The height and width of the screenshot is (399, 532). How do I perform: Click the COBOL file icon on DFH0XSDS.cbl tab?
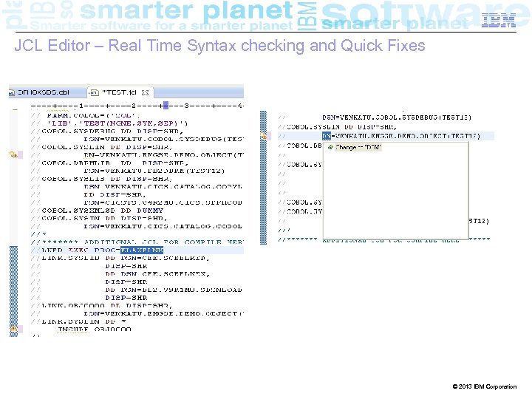[12, 92]
